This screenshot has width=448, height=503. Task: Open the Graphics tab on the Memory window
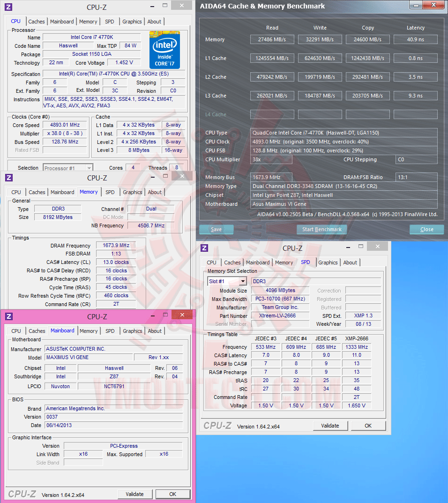(x=132, y=192)
